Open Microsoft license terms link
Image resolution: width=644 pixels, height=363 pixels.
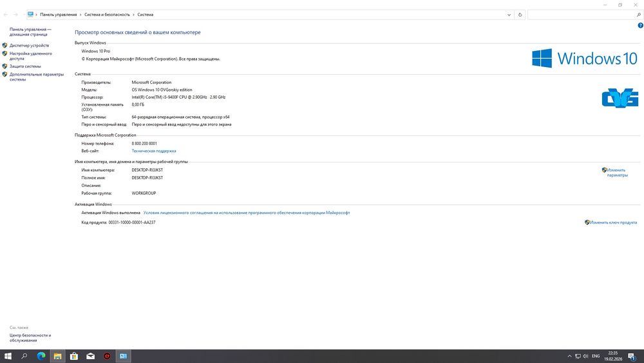[247, 213]
